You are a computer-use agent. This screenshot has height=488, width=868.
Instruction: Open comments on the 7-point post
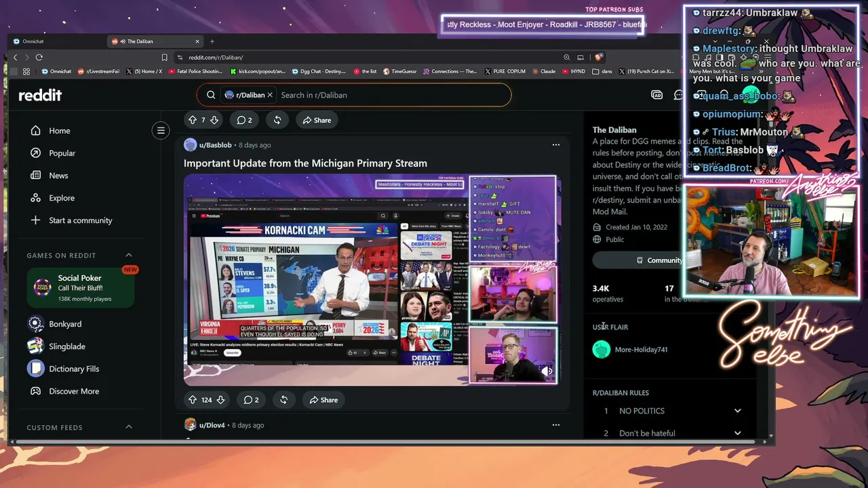tap(244, 120)
